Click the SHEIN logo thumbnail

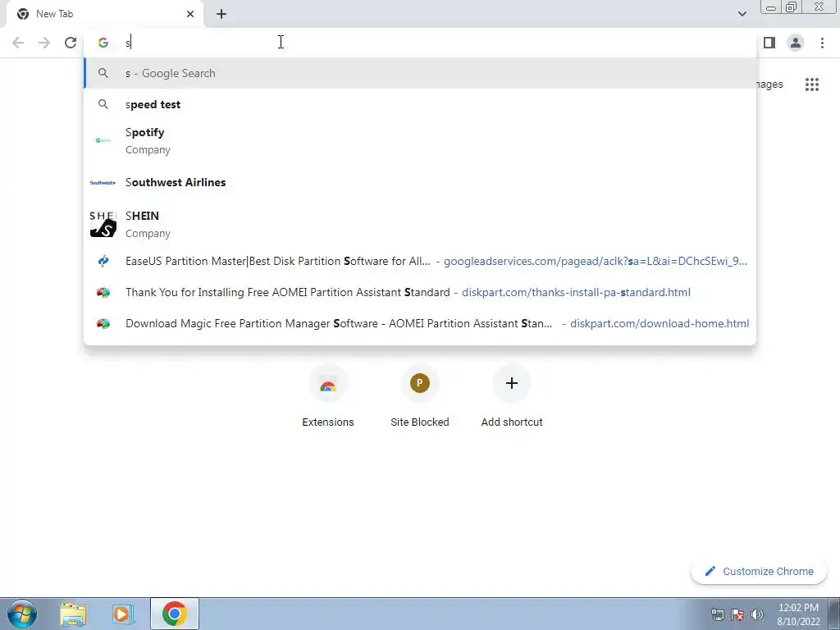point(103,224)
